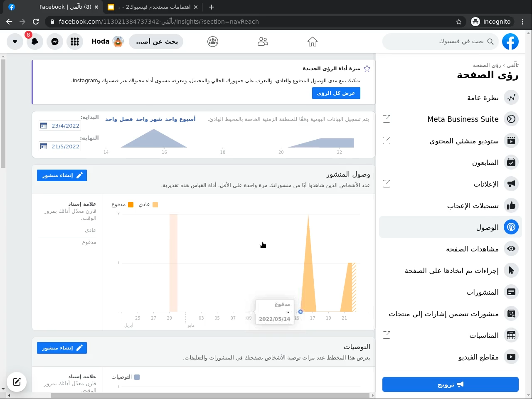Image resolution: width=532 pixels, height=399 pixels.
Task: Open the Friends icon in top navigation
Action: [x=263, y=42]
